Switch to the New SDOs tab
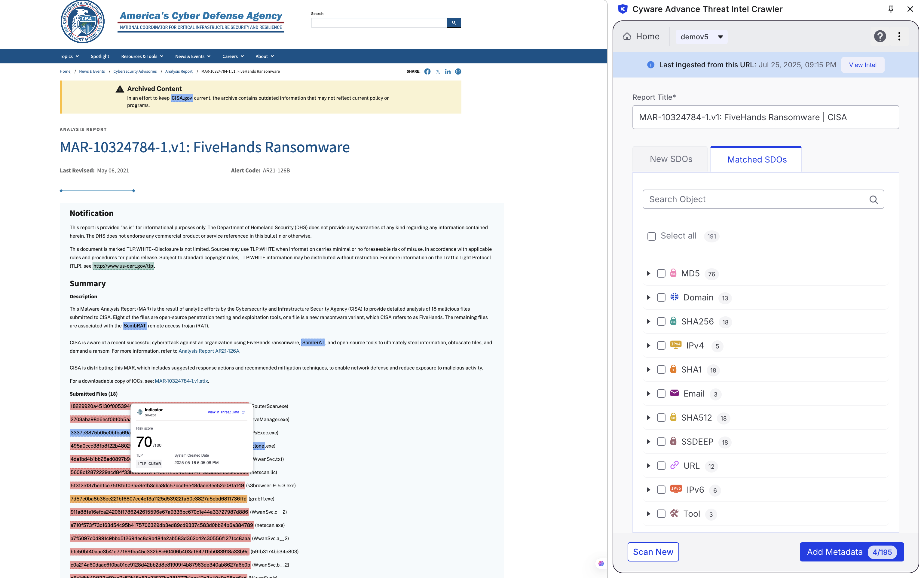This screenshot has width=924, height=578. click(670, 159)
